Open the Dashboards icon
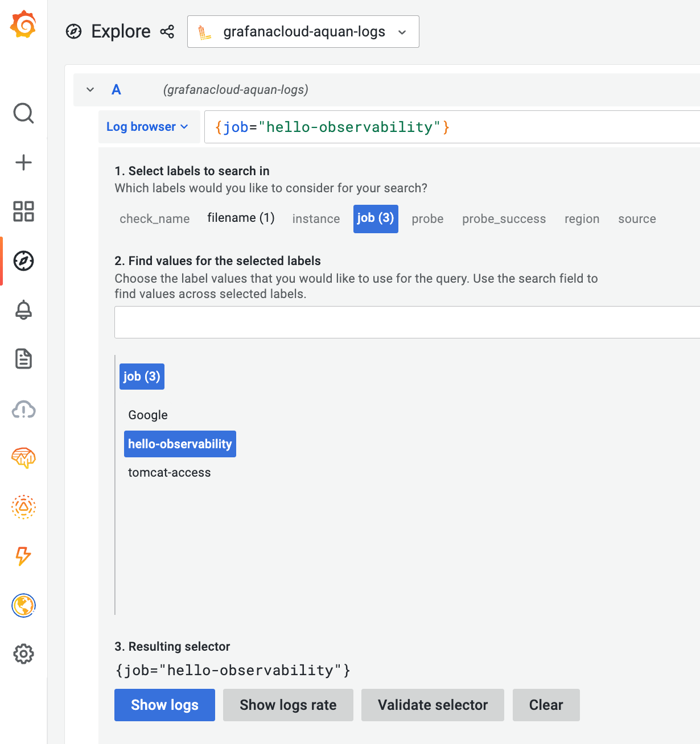700x744 pixels. 23,211
